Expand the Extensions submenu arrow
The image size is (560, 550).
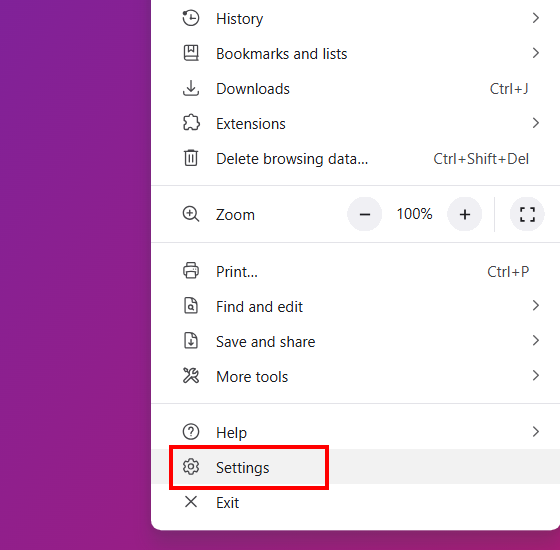pyautogui.click(x=535, y=123)
